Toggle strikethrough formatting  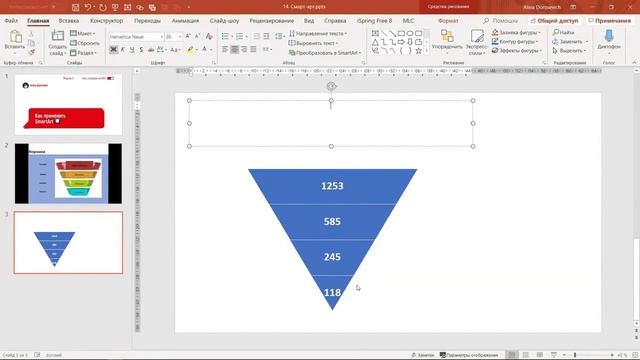point(151,49)
